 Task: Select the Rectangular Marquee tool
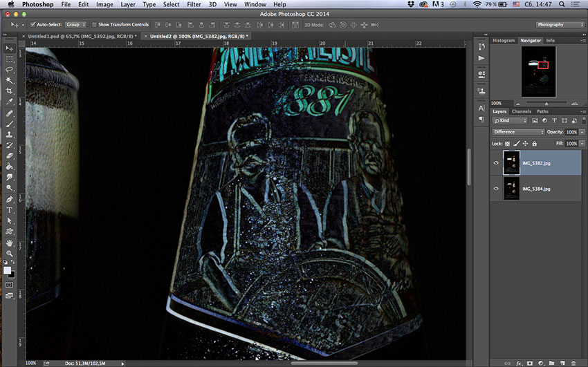[10, 59]
